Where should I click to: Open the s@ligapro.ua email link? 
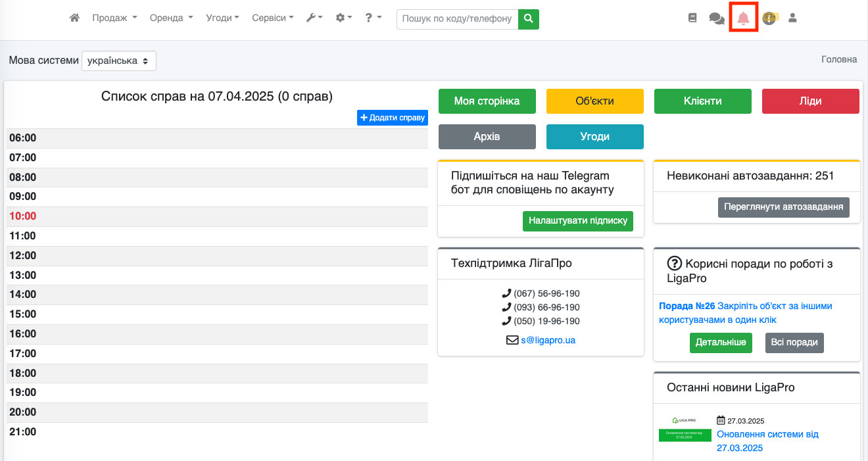[548, 340]
